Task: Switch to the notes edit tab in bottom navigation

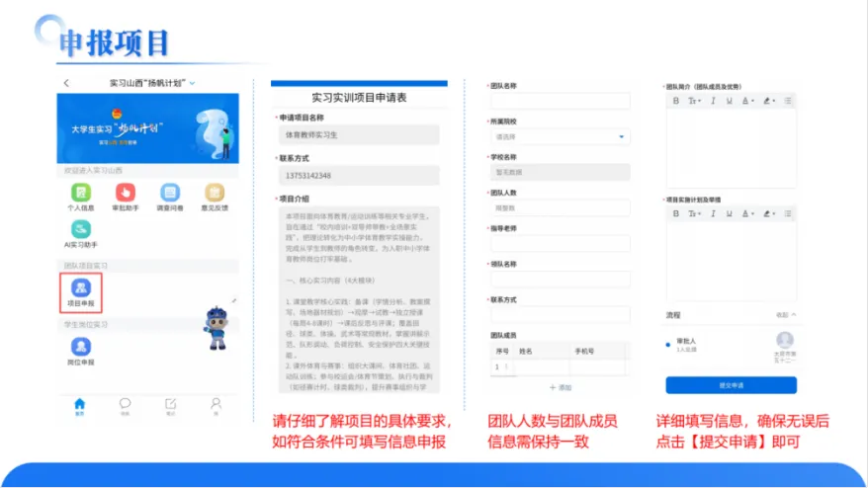Action: (x=170, y=407)
